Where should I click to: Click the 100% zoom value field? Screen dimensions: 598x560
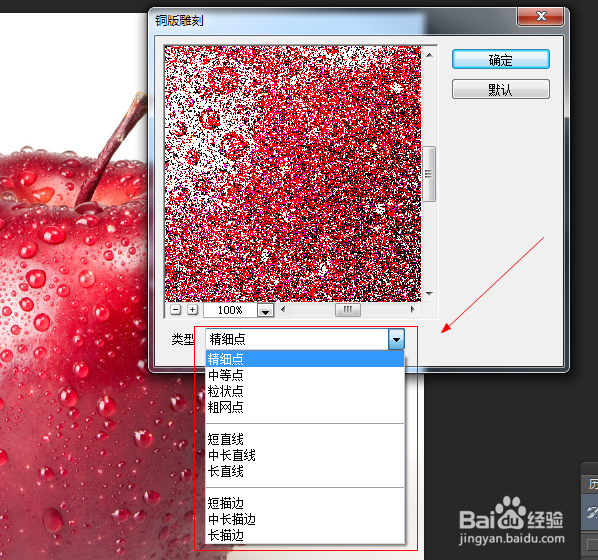click(230, 310)
